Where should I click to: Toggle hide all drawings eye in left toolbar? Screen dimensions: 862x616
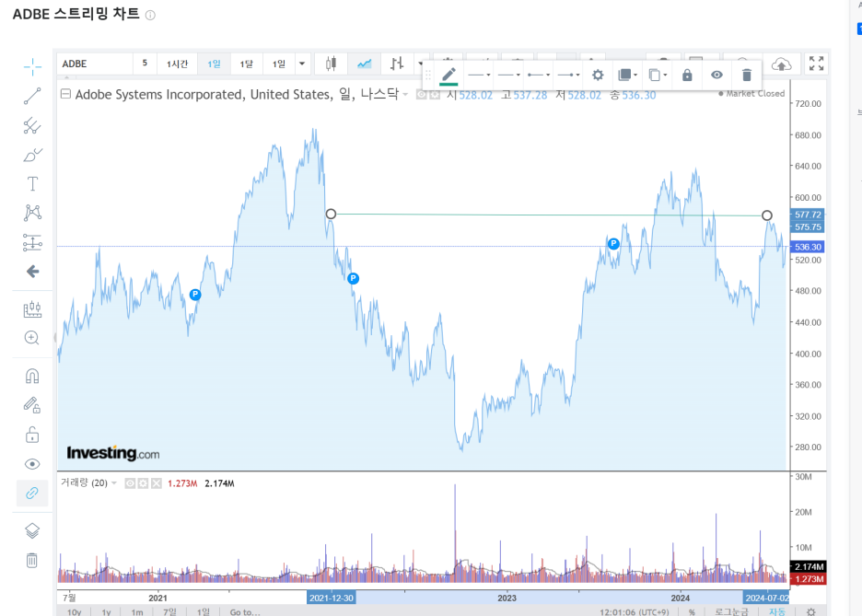[32, 464]
